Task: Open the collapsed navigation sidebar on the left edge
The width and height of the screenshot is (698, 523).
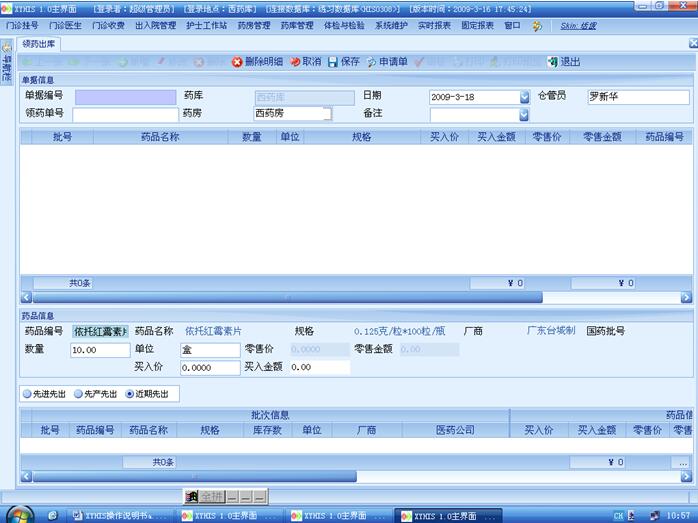Action: click(x=7, y=61)
